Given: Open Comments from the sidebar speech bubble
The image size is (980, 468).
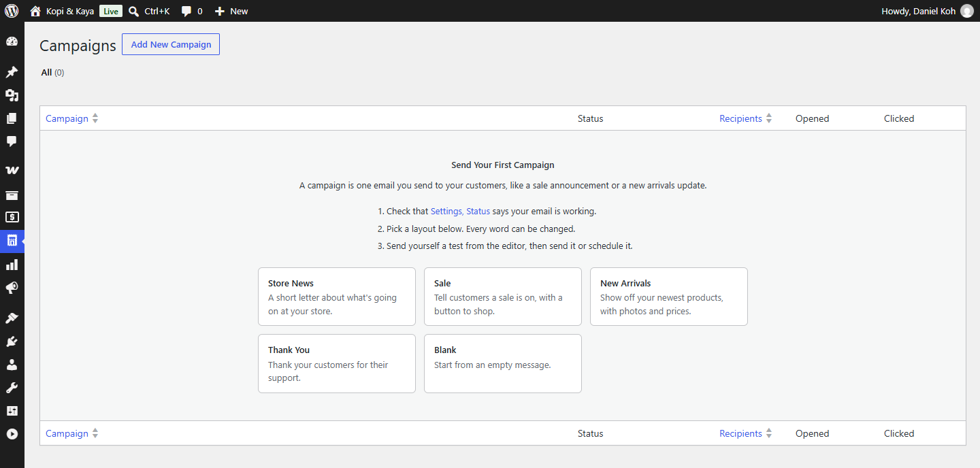Looking at the screenshot, I should pos(12,141).
